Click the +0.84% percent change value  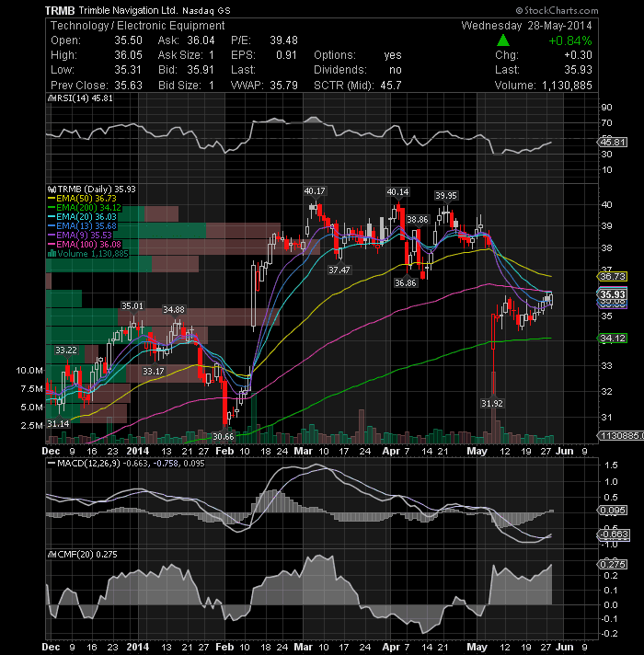(569, 40)
